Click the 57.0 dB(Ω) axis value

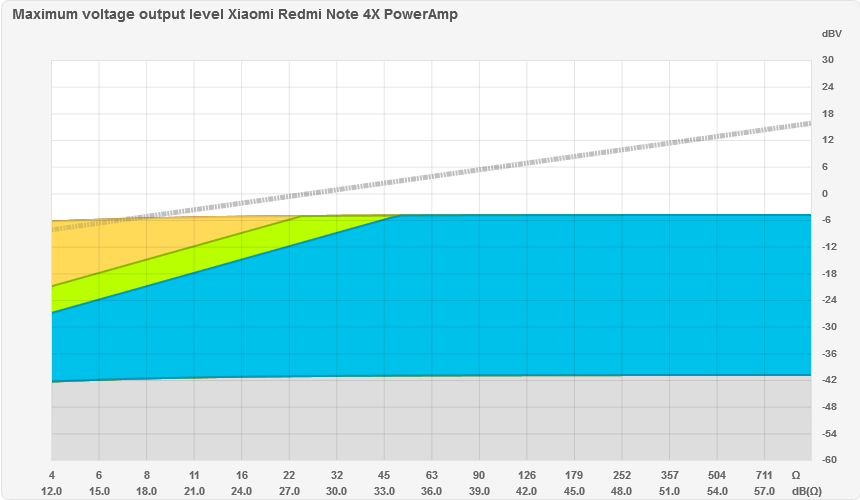pos(764,491)
